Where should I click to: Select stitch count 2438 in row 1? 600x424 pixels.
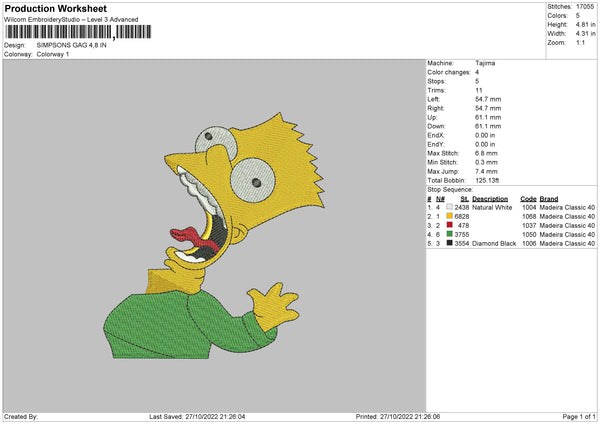pyautogui.click(x=462, y=207)
